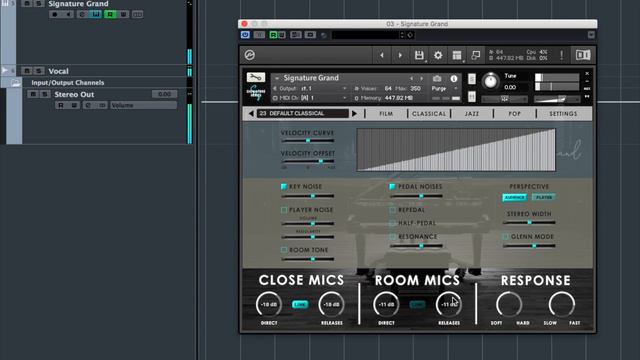Click the bypass button next to power icon

tap(259, 35)
